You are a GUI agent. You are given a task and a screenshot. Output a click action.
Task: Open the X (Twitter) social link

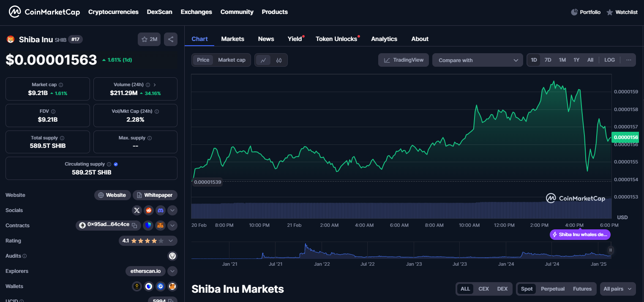136,210
